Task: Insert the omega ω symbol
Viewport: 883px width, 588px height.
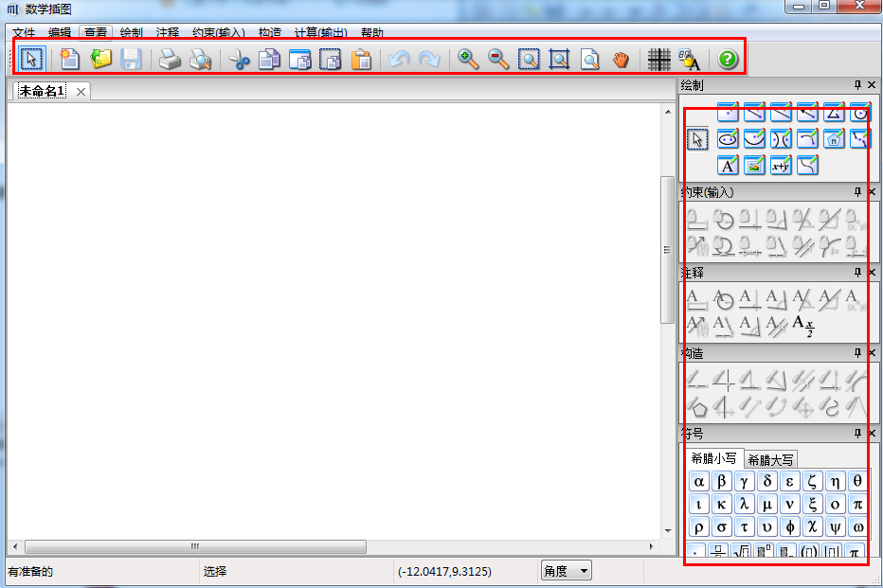Action: (x=857, y=527)
